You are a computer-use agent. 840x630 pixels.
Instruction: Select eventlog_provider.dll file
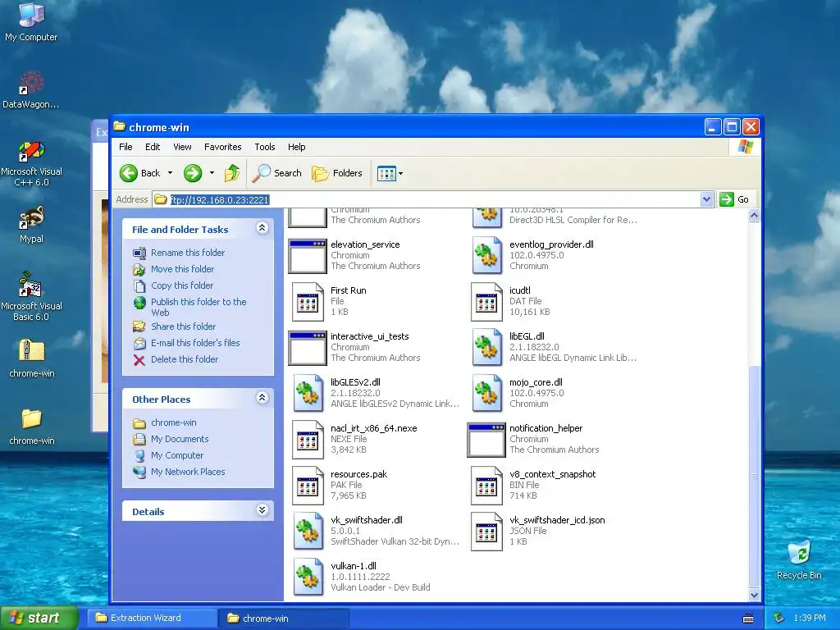coord(532,256)
